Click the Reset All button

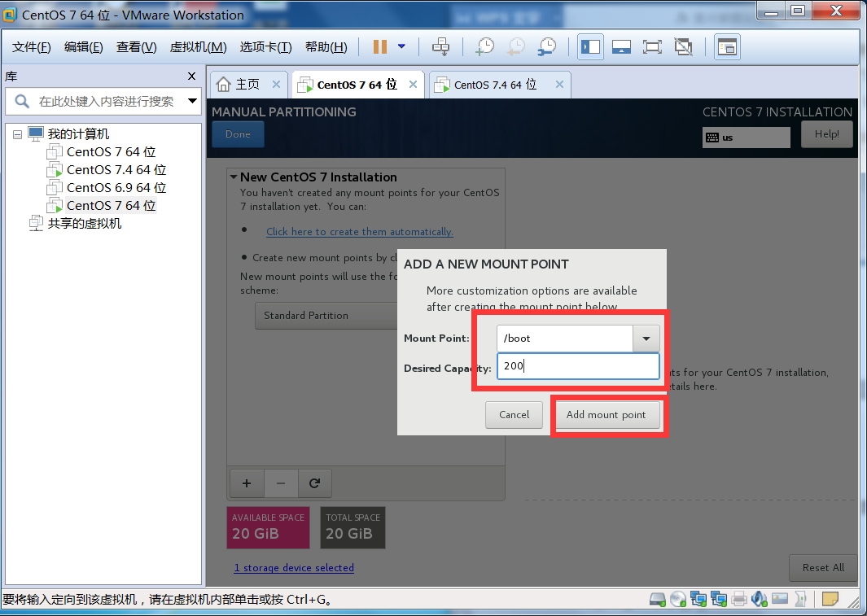point(823,568)
